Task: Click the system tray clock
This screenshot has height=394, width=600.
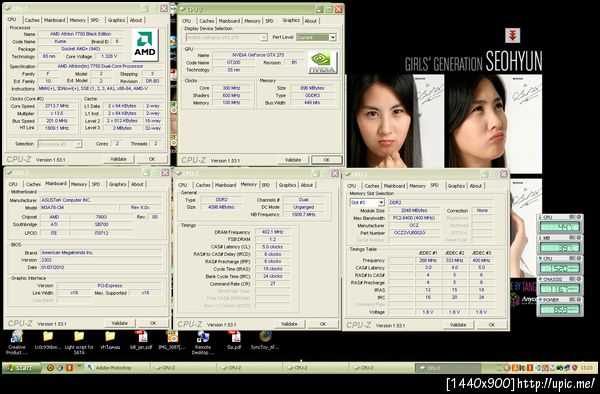Action: coord(586,368)
